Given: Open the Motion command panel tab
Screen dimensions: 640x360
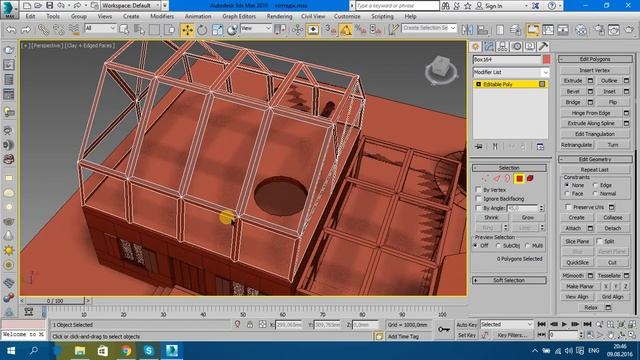Looking at the screenshot, I should [x=516, y=47].
